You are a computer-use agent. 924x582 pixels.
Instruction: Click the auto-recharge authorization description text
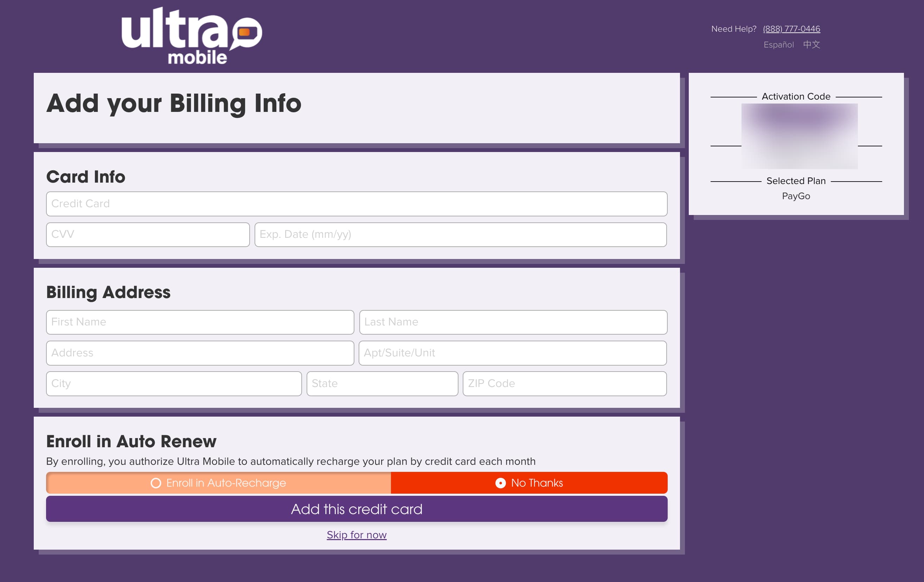291,461
